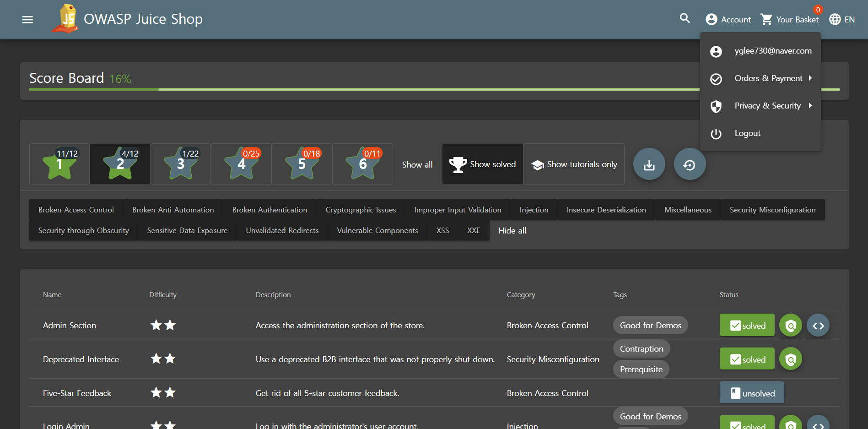The height and width of the screenshot is (429, 868).
Task: Click Good for Demos tag on Login Admin
Action: pyautogui.click(x=650, y=416)
